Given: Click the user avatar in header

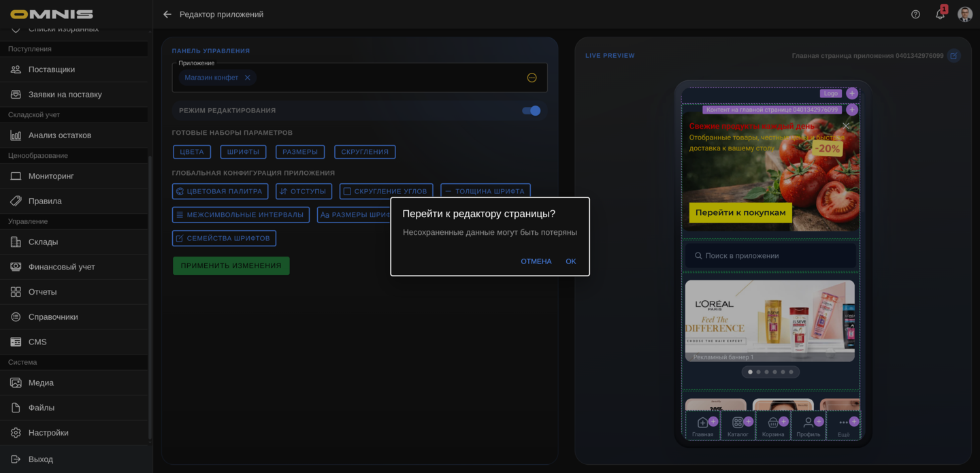Looking at the screenshot, I should coord(964,14).
